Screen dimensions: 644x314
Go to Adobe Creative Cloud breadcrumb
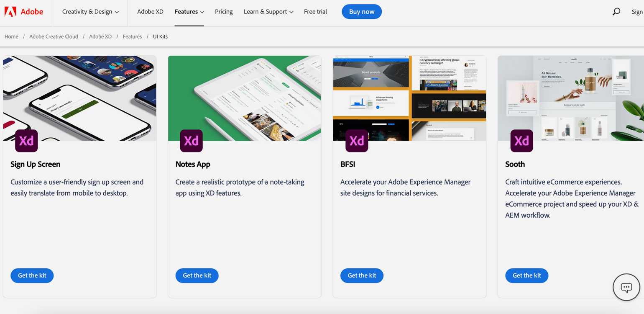54,36
